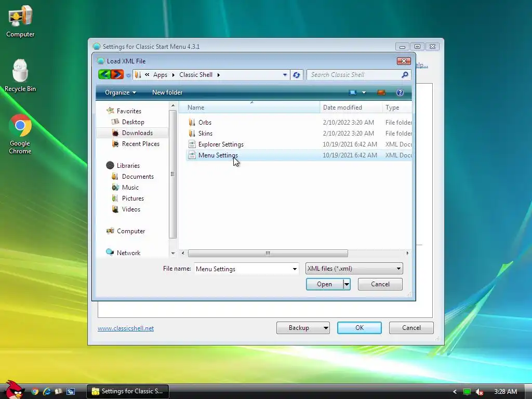This screenshot has width=532, height=399.
Task: Sort by Date modified column
Action: pos(351,107)
